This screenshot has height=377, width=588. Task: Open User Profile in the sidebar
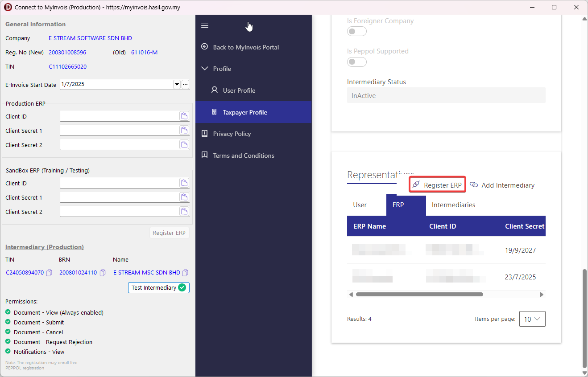click(x=239, y=90)
